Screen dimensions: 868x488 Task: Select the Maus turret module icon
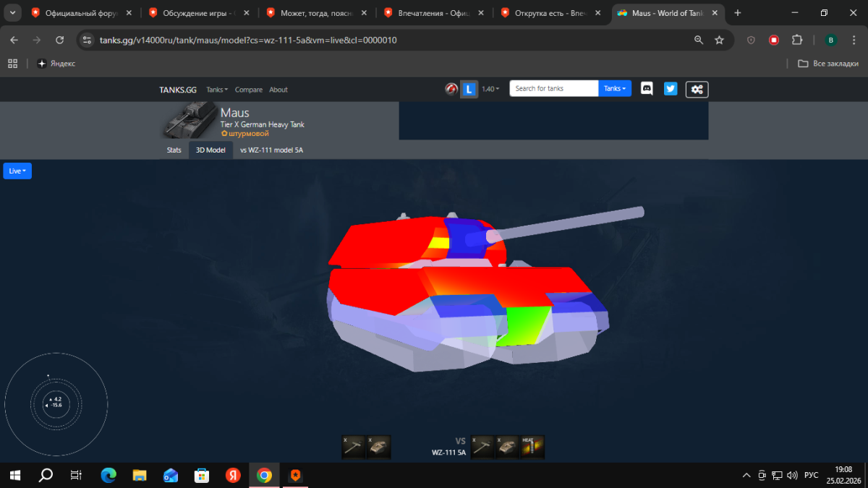[x=378, y=447]
